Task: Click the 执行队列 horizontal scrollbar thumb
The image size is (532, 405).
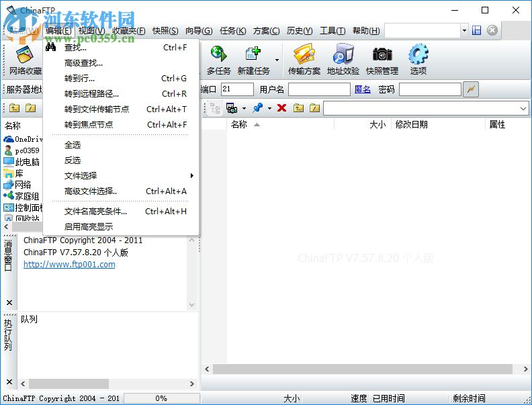Action: [69, 384]
